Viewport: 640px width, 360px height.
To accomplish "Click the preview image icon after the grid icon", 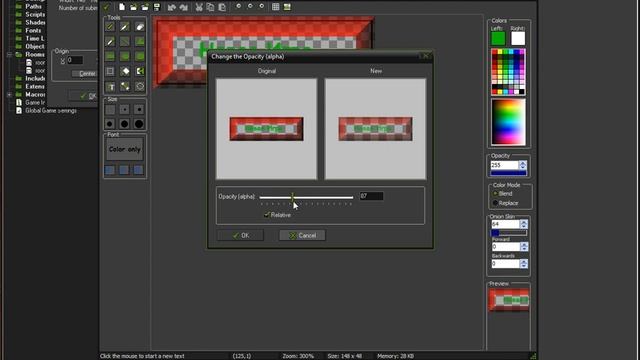I will (287, 7).
